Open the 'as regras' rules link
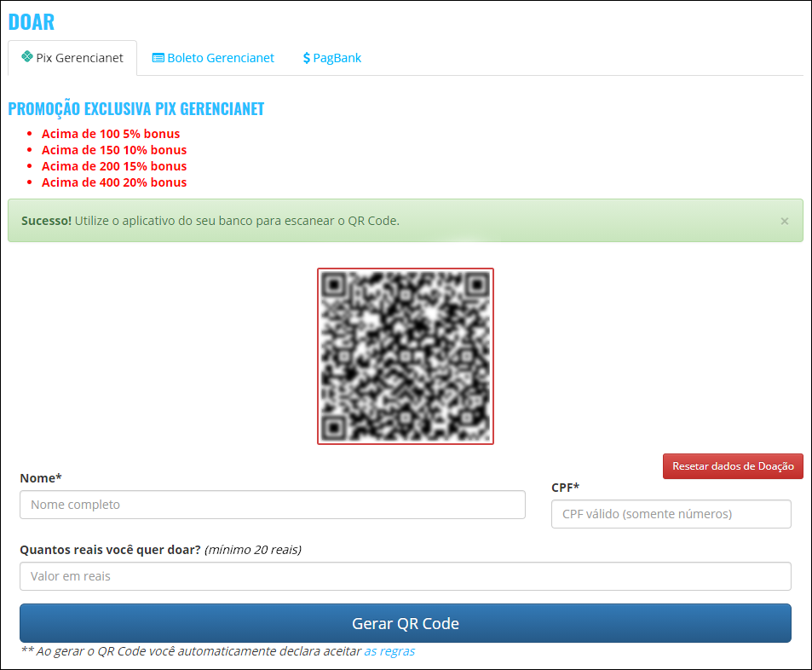 [x=389, y=651]
